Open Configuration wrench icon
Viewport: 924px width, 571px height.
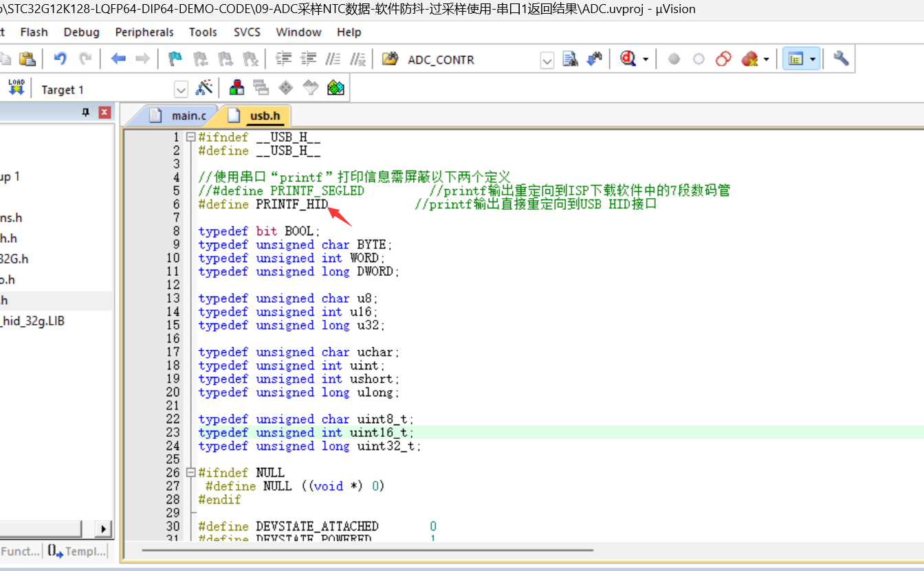841,59
